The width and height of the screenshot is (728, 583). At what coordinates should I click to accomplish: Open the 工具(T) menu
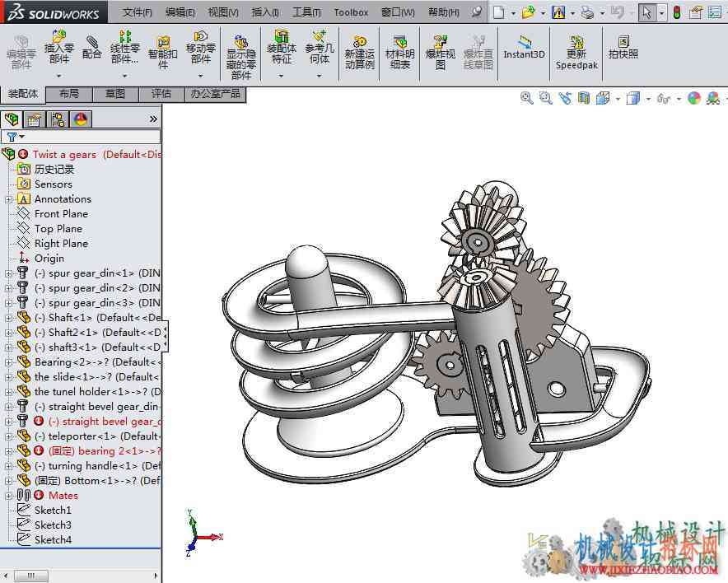(x=306, y=12)
